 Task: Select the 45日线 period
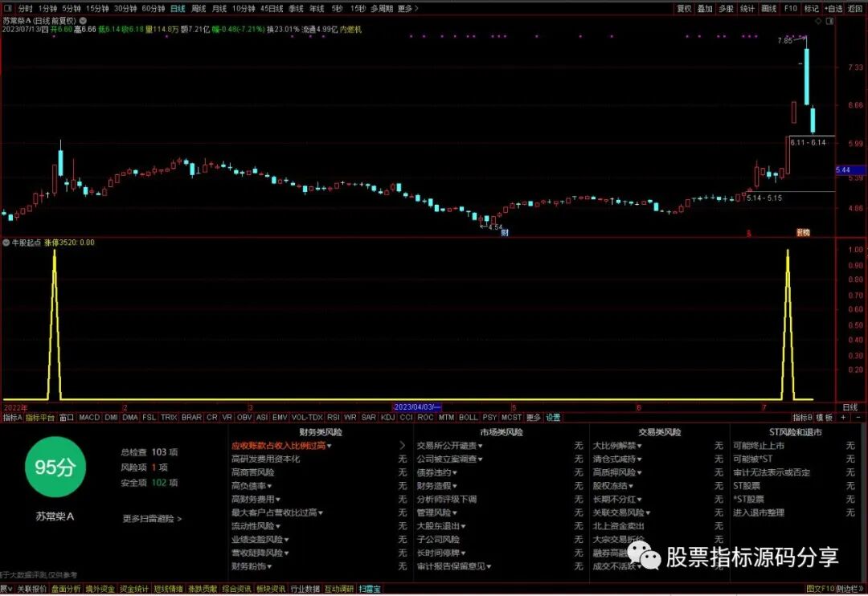[272, 8]
